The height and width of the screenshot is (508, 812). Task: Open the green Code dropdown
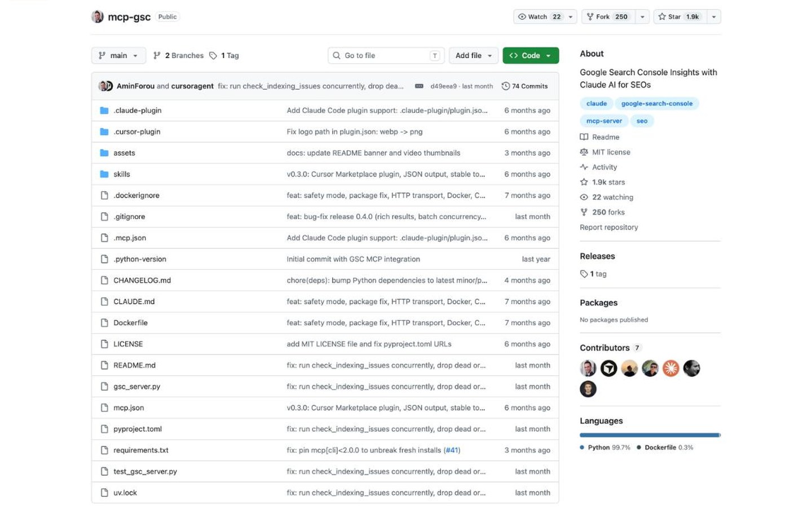[x=531, y=55]
